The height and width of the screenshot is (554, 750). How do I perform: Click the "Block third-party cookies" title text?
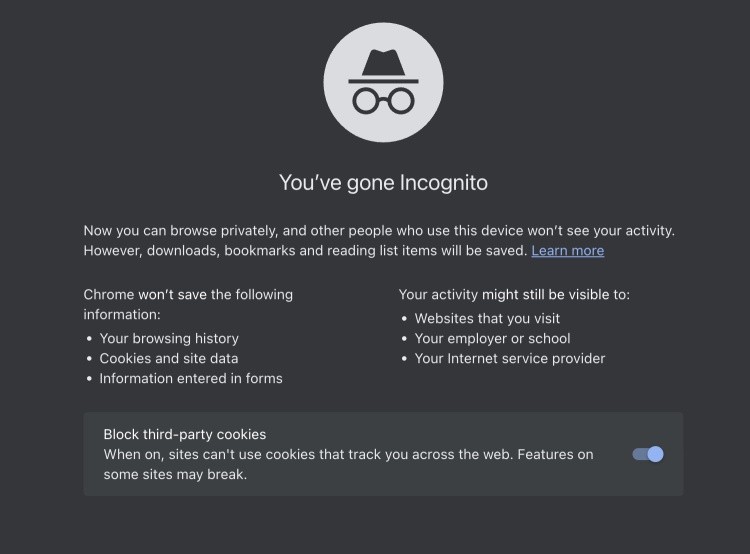click(185, 434)
